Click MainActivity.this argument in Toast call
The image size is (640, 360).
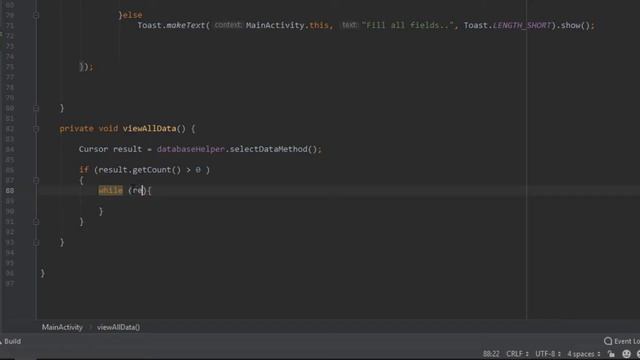(287, 25)
